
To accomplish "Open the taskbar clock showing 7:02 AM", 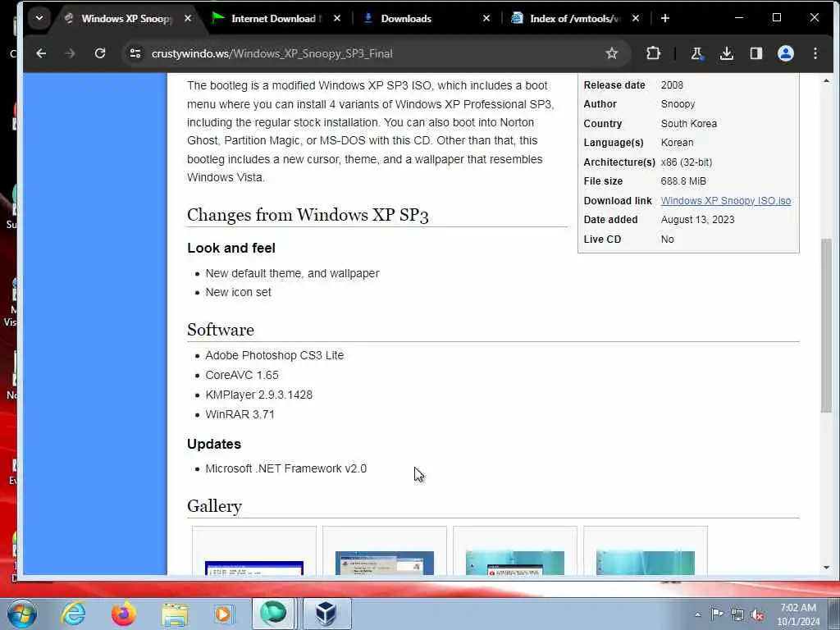I will point(797,614).
